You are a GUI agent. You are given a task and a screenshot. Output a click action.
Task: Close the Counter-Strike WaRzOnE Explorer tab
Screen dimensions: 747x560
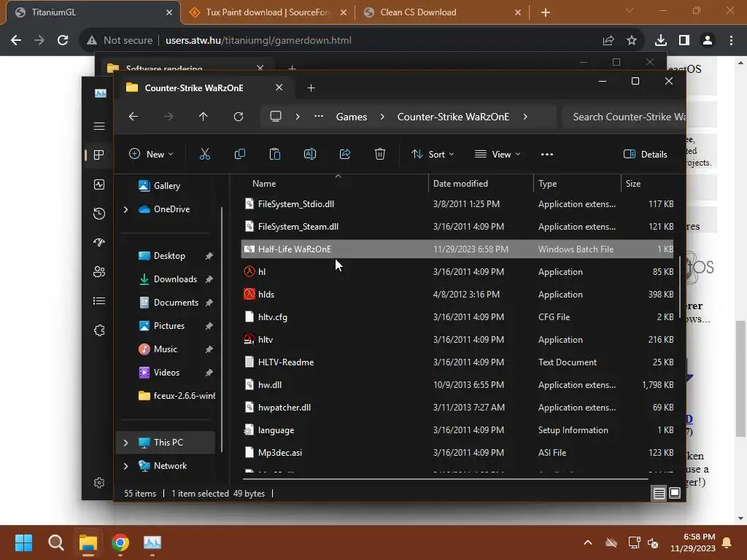click(x=279, y=87)
